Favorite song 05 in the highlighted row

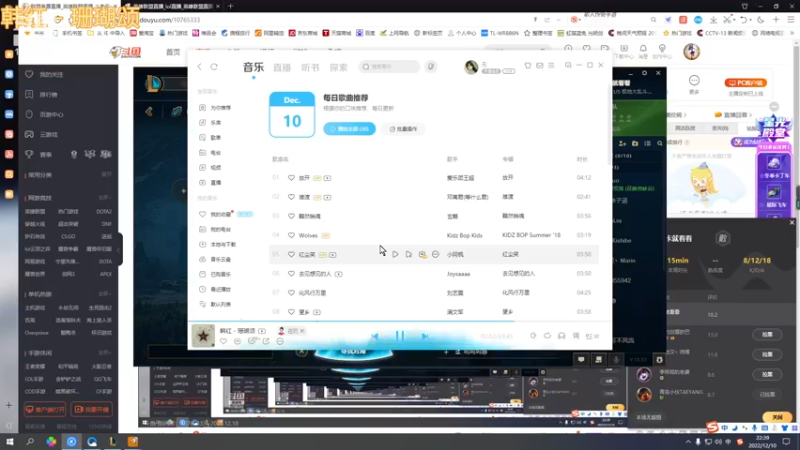(x=291, y=254)
